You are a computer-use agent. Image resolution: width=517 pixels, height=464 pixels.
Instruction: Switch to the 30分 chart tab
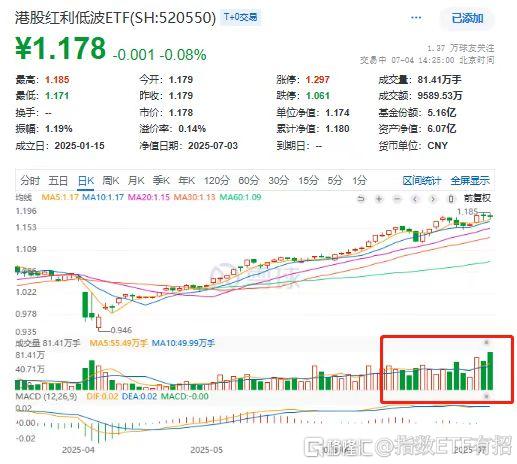pyautogui.click(x=278, y=181)
